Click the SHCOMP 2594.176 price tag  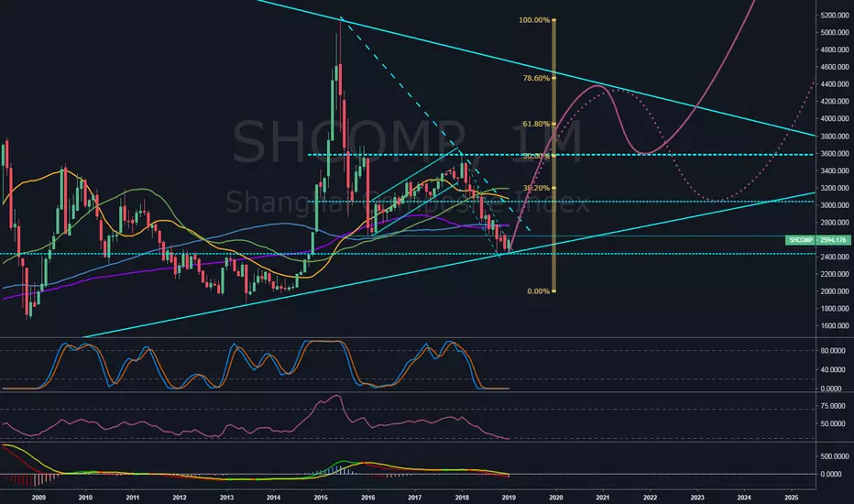818,240
